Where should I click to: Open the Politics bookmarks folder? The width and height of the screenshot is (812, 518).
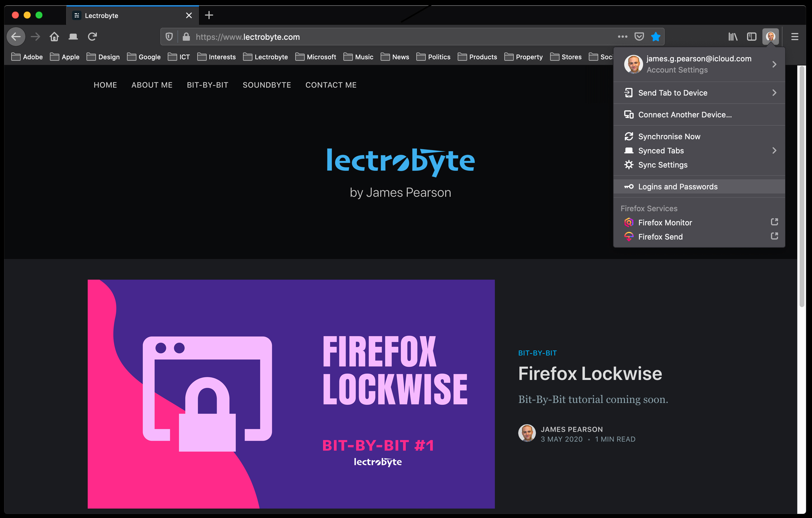434,57
